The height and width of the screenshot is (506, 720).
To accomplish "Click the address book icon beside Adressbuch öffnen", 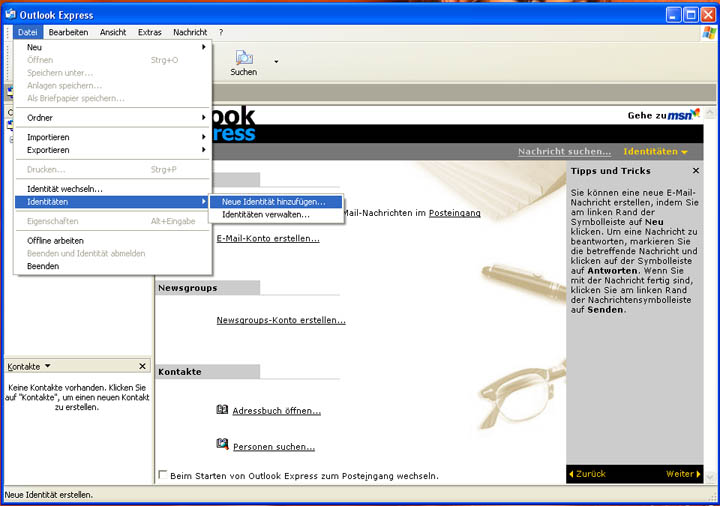I will point(223,410).
